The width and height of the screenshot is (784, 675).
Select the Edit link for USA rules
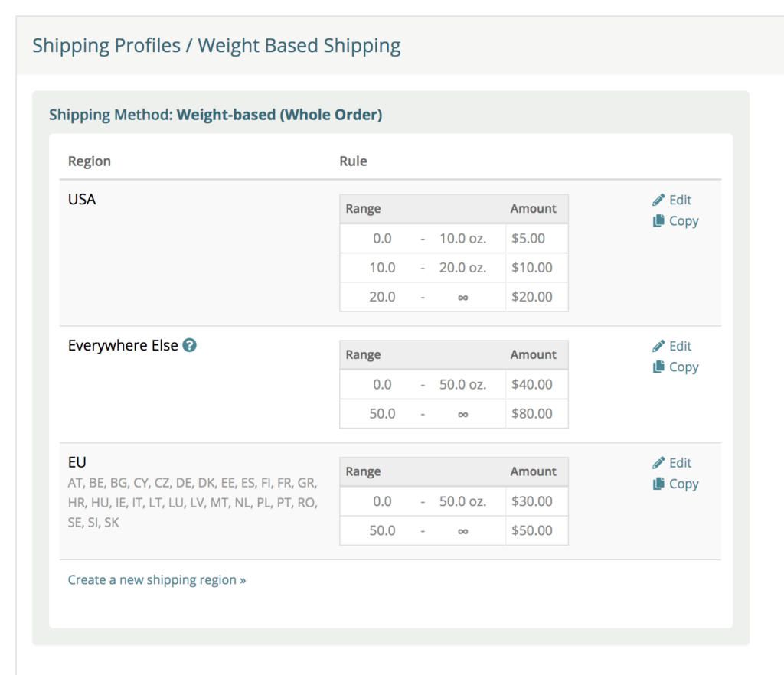pos(680,200)
